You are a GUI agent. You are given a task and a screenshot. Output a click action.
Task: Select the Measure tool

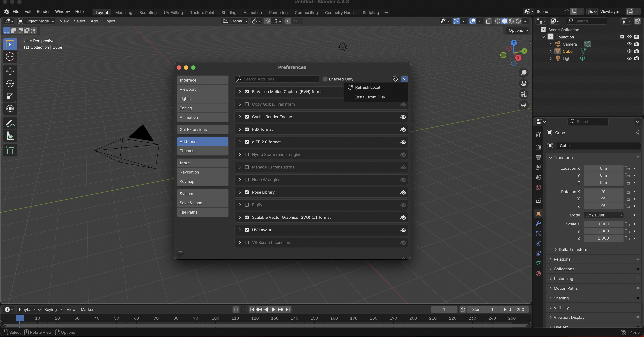pos(10,136)
